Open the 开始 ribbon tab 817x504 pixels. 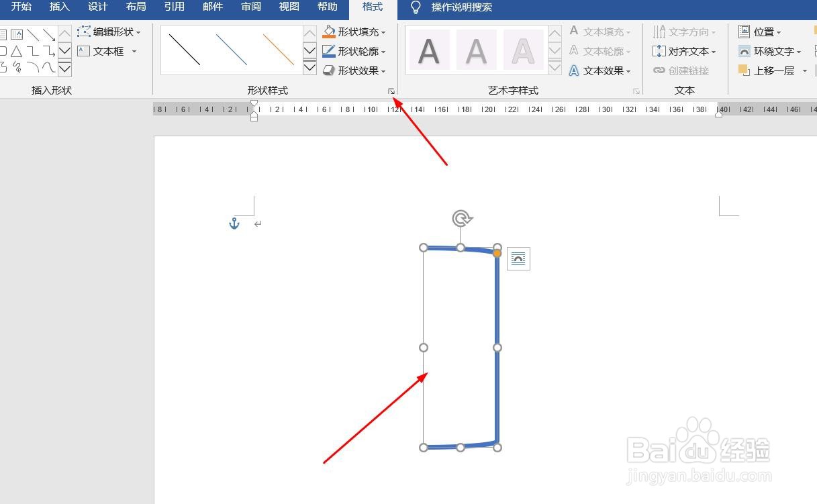click(x=21, y=7)
